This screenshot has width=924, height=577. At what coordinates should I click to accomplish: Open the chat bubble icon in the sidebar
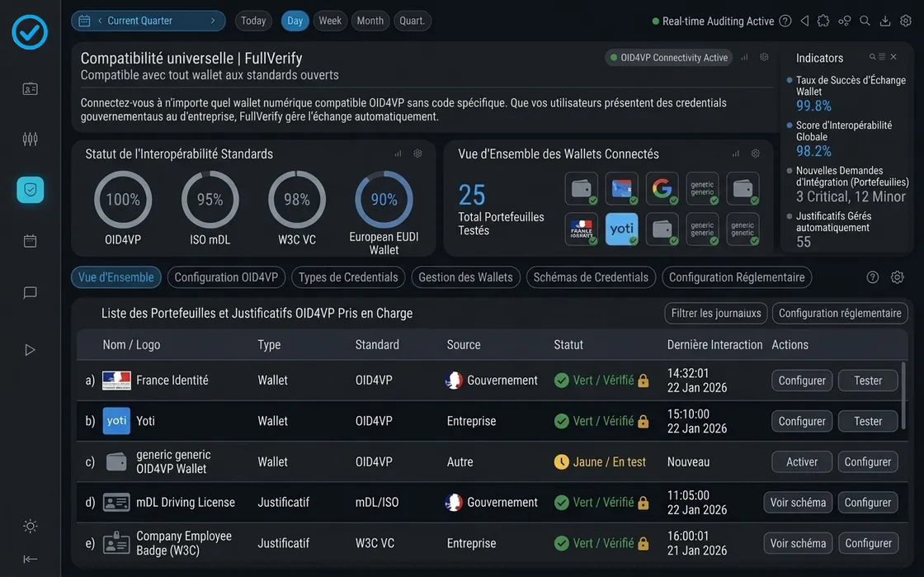pyautogui.click(x=29, y=292)
